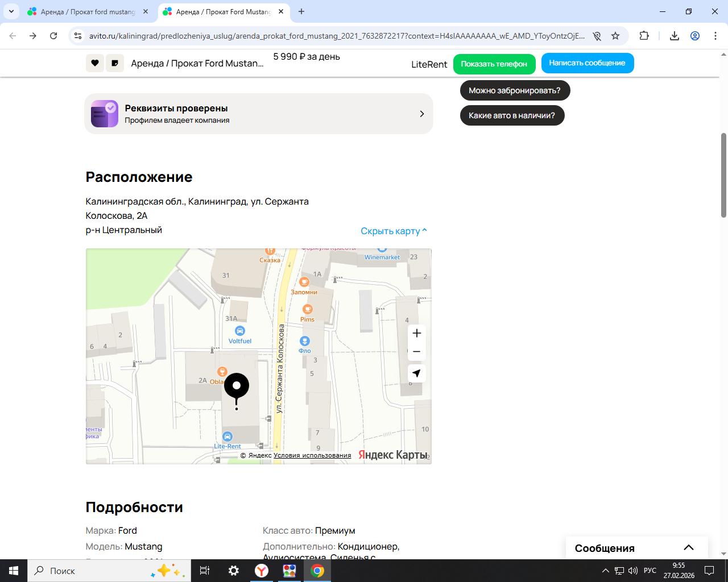Locate me with the map arrow button
Image resolution: width=728 pixels, height=582 pixels.
pyautogui.click(x=417, y=373)
